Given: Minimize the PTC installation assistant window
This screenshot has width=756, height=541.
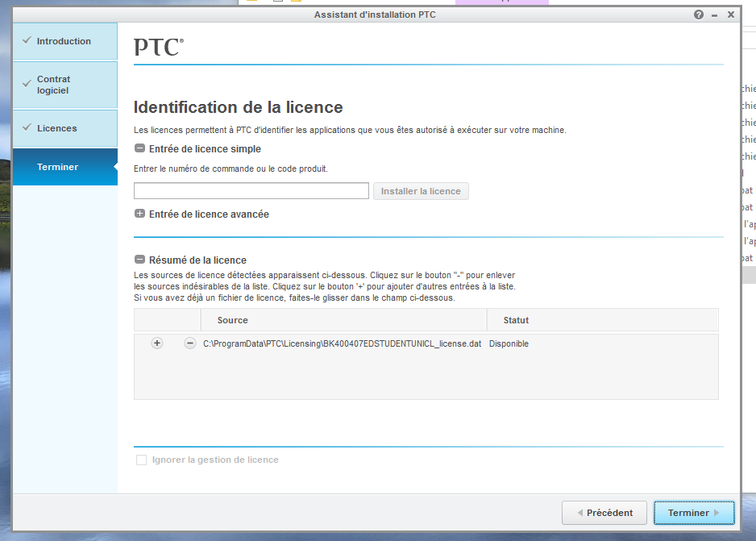Looking at the screenshot, I should (715, 15).
